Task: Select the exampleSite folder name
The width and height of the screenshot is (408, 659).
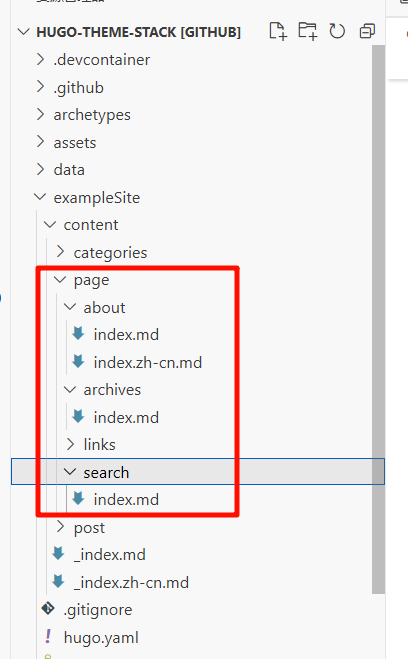Action: coord(97,198)
